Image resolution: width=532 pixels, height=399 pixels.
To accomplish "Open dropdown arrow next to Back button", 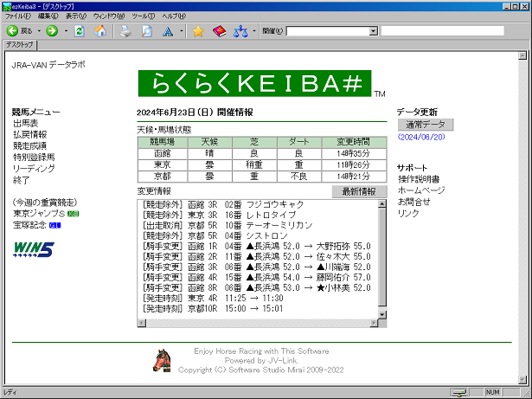I will point(39,31).
